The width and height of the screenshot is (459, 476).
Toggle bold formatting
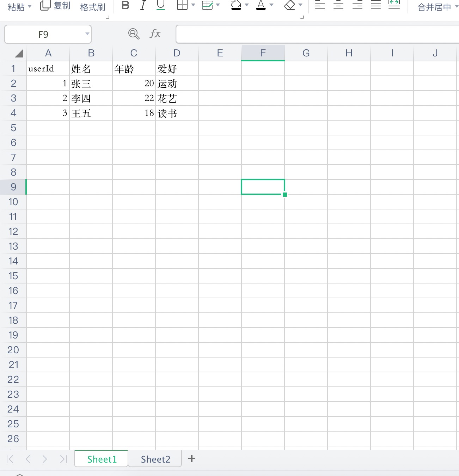tap(125, 5)
